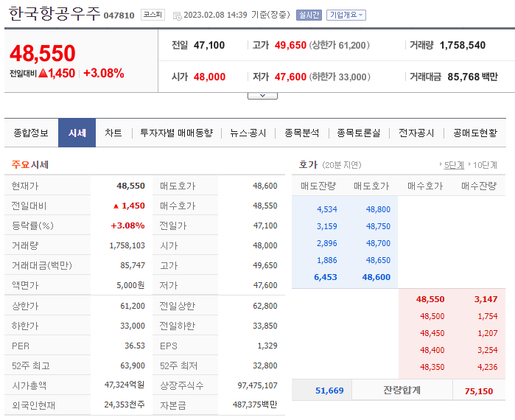Image resolution: width=515 pixels, height=420 pixels.
Task: Expand price summary with down chevron
Action: point(262,96)
